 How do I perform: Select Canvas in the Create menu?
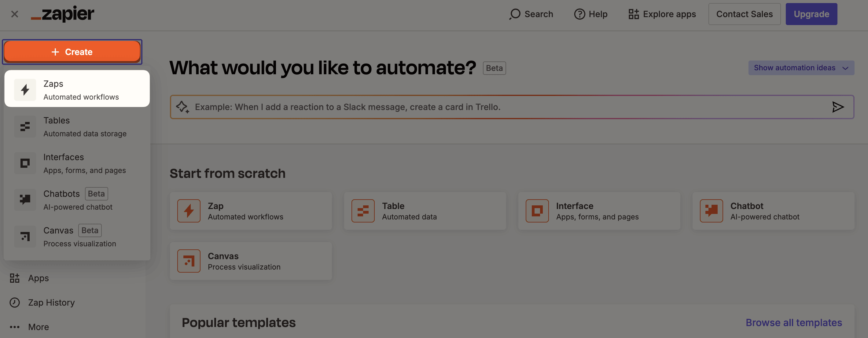(77, 237)
